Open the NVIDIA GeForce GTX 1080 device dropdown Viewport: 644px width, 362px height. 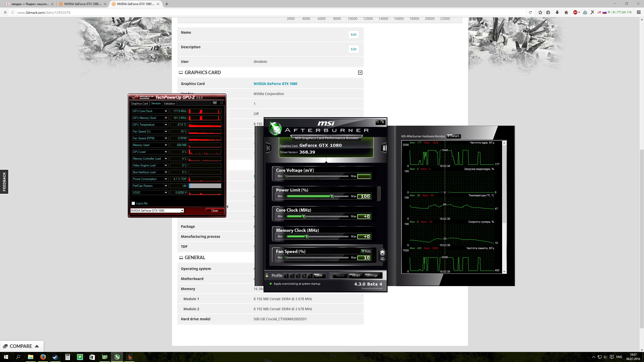(182, 211)
